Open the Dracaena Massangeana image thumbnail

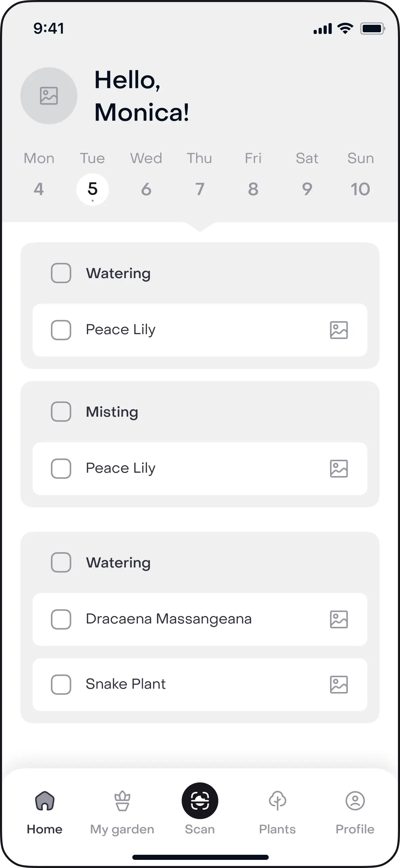pyautogui.click(x=339, y=619)
